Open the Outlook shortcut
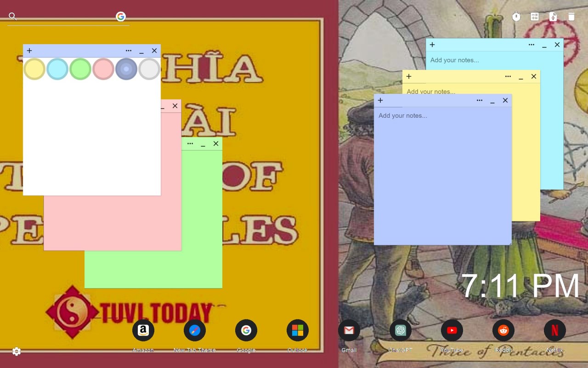Viewport: 588px width, 368px height. (x=298, y=330)
